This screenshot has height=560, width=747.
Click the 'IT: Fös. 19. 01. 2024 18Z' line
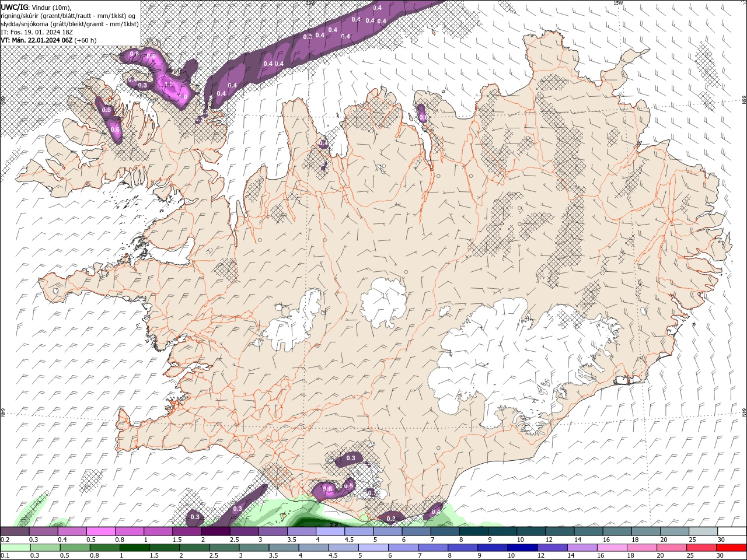(x=36, y=32)
